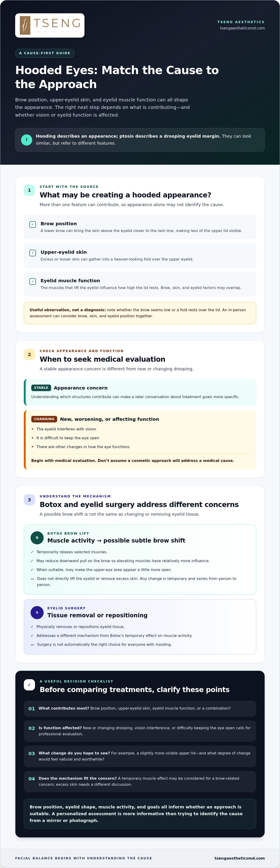Select the number 1 step badge

click(29, 190)
